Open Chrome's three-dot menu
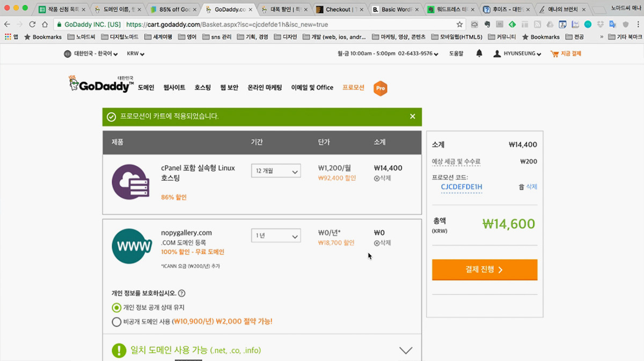644x361 pixels. [x=637, y=25]
